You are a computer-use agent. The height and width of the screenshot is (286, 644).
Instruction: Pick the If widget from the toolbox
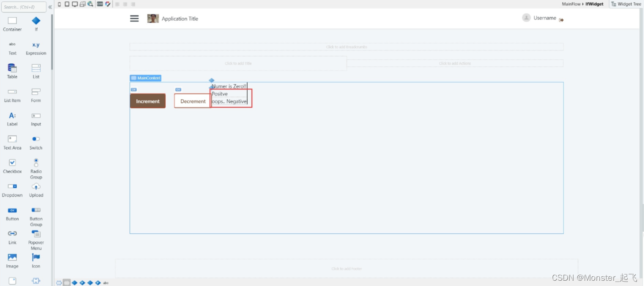coord(36,24)
